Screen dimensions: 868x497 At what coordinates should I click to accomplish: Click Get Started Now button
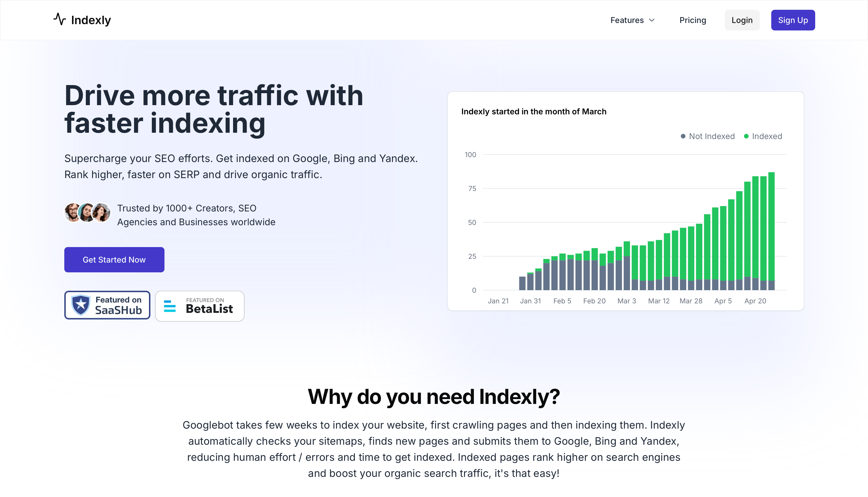pyautogui.click(x=114, y=260)
